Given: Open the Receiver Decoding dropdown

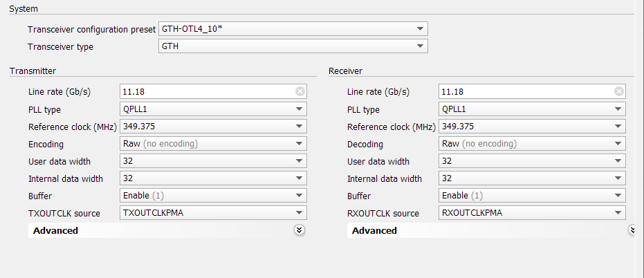Looking at the screenshot, I should 533,144.
